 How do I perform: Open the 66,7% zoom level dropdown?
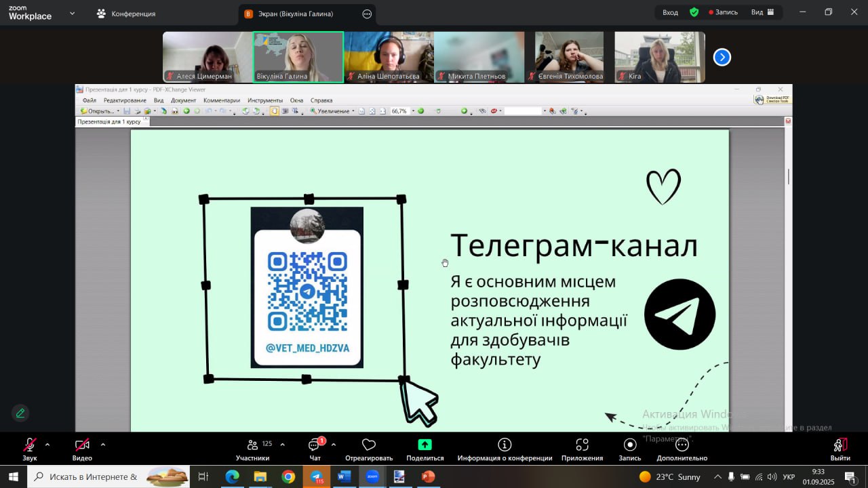coord(412,111)
